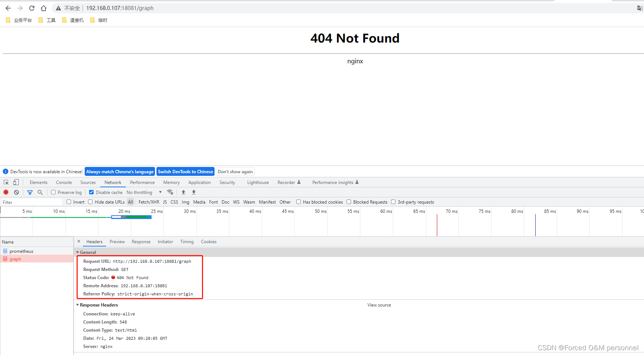Go back to the previous page
The width and height of the screenshot is (644, 355).
click(x=8, y=8)
